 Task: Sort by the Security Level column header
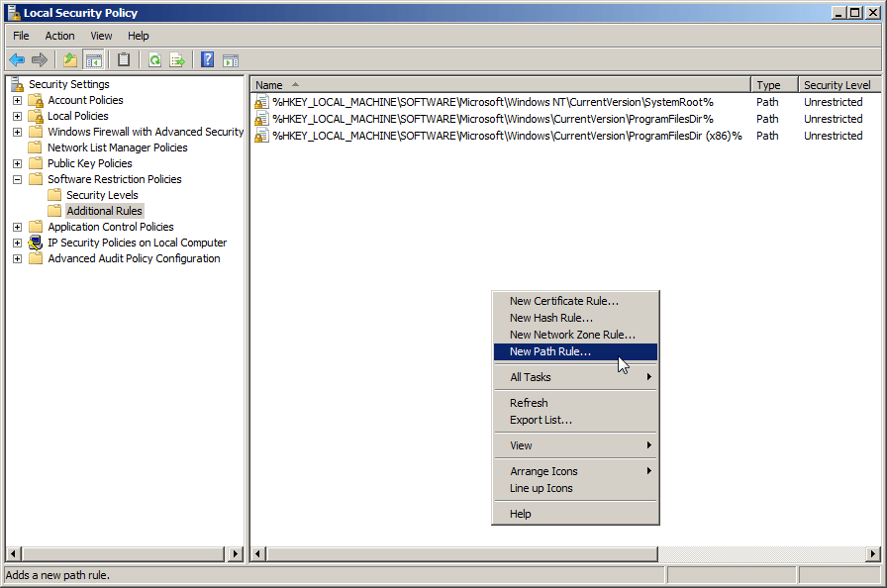click(x=839, y=85)
